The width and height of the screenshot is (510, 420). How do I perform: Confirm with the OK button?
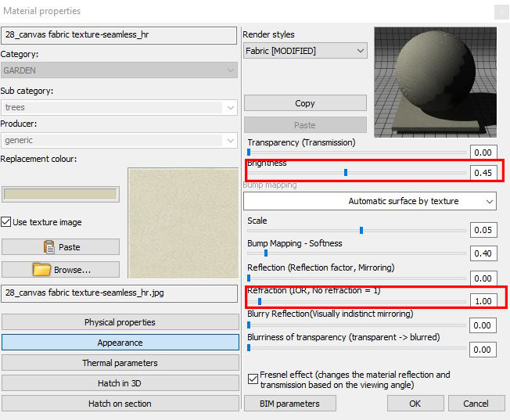(x=415, y=404)
